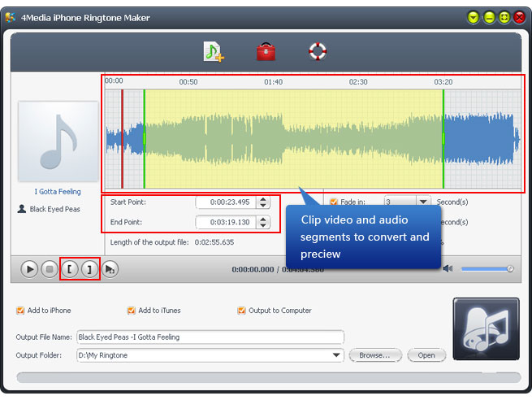Click the lifebuoy help icon
The image size is (532, 400).
point(318,52)
